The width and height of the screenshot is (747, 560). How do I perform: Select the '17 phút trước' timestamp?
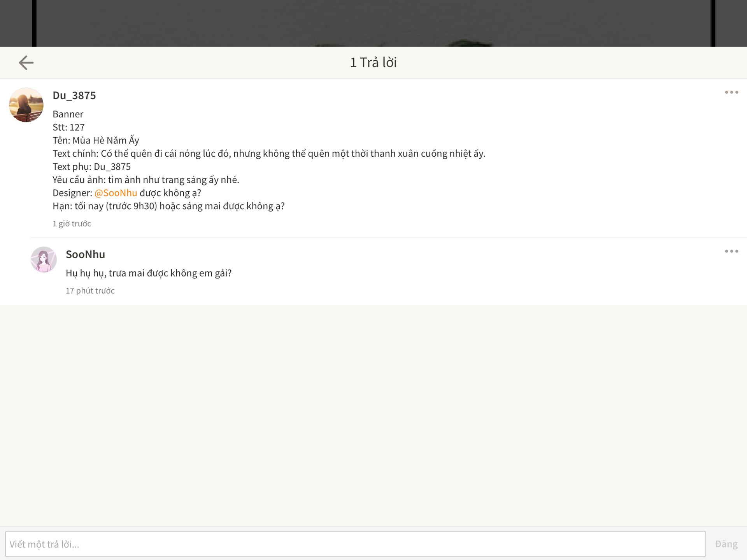[90, 291]
